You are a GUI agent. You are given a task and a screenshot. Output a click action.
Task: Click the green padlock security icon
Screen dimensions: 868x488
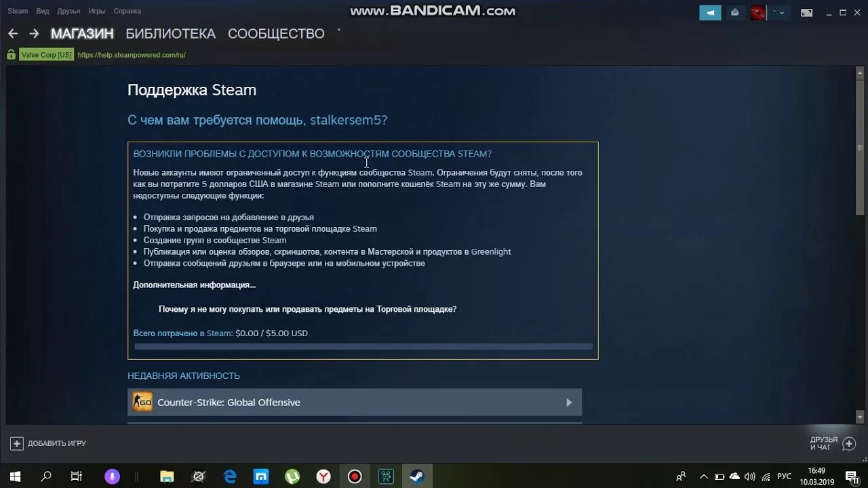11,55
